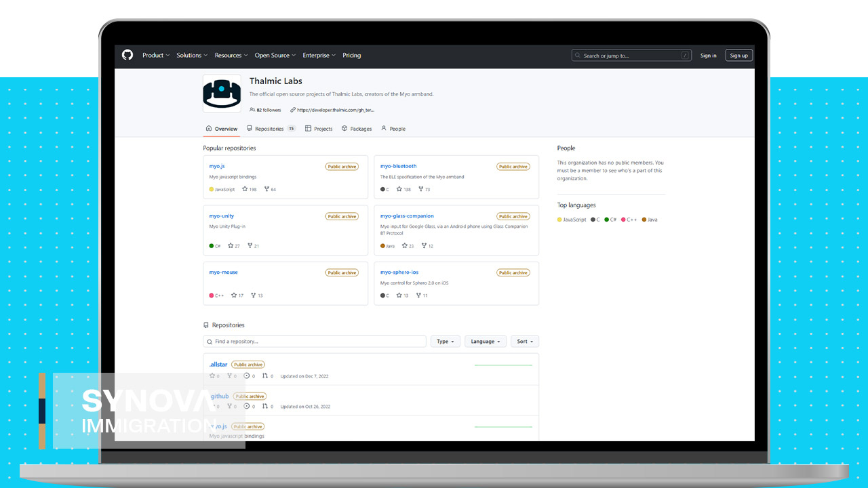Switch to the Packages tab

click(357, 129)
